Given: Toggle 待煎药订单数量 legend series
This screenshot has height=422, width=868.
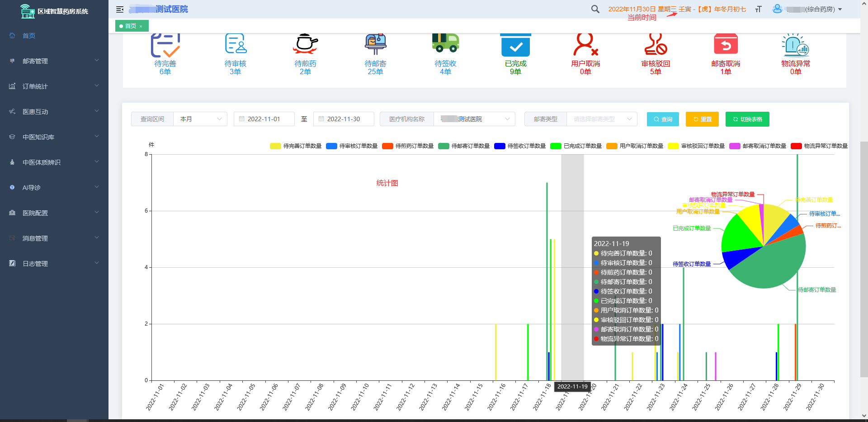Looking at the screenshot, I should point(408,146).
